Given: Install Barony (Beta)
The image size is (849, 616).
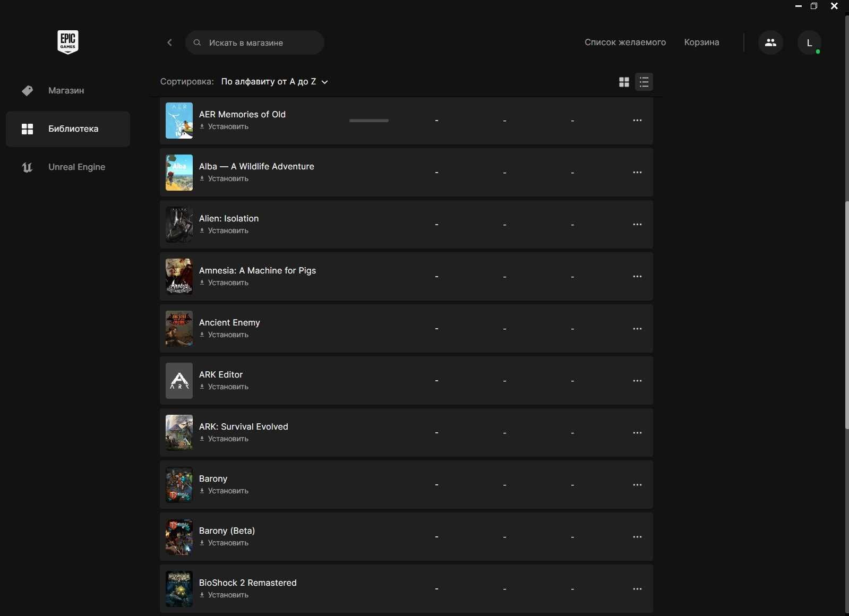Looking at the screenshot, I should [x=224, y=543].
